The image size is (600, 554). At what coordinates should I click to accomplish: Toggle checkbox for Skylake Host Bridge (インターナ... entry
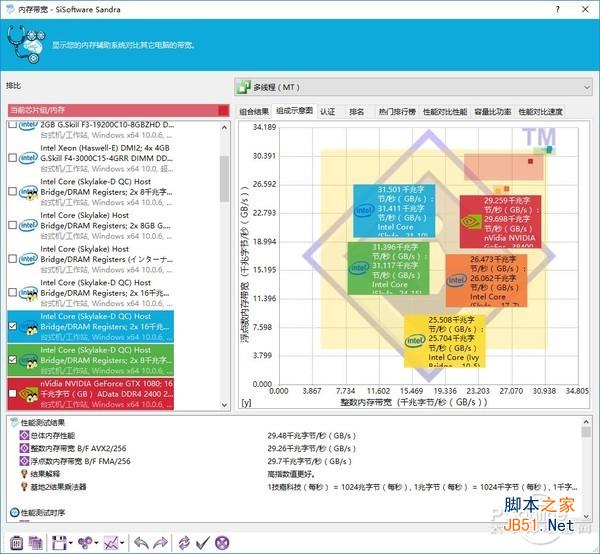[x=13, y=259]
